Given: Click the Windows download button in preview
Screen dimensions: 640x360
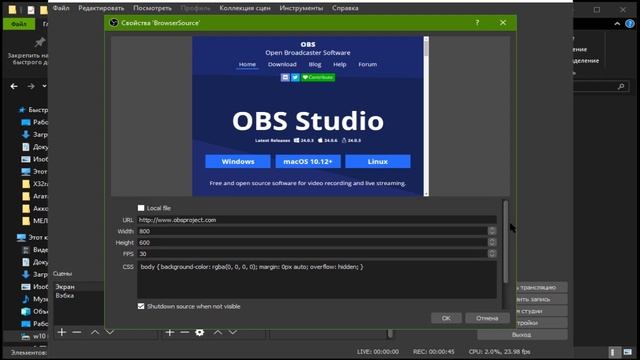Looking at the screenshot, I should [x=238, y=162].
